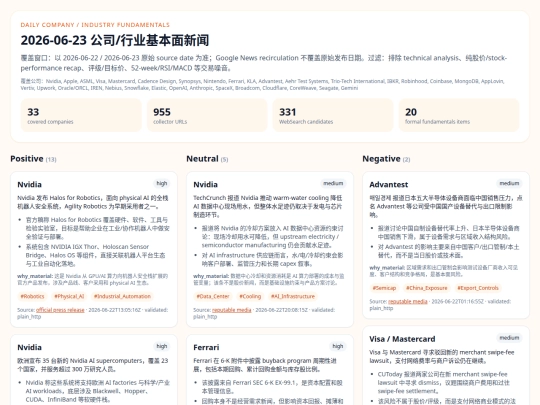This screenshot has width=540, height=405.
Task: Click the Negative (2) column heading
Action: coord(386,159)
